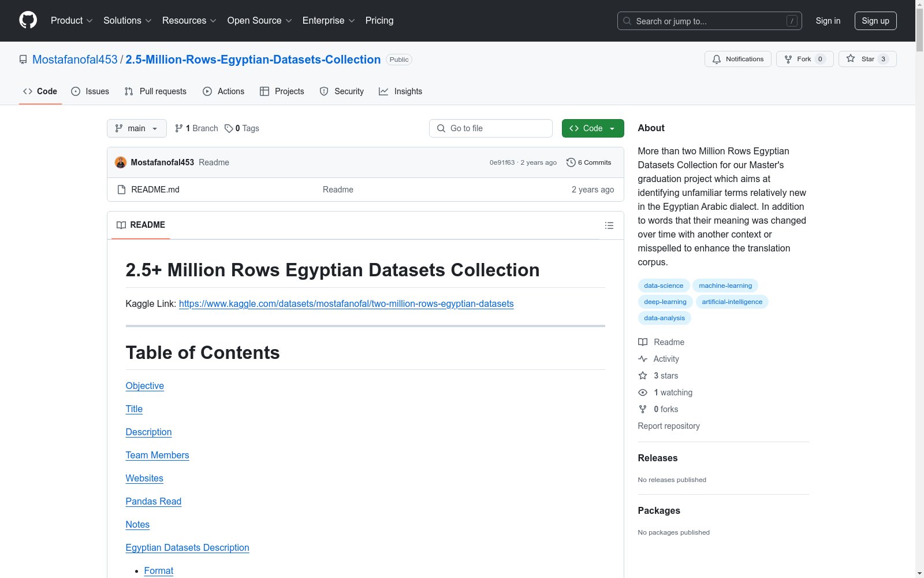Focus the Search or jump to field

710,21
